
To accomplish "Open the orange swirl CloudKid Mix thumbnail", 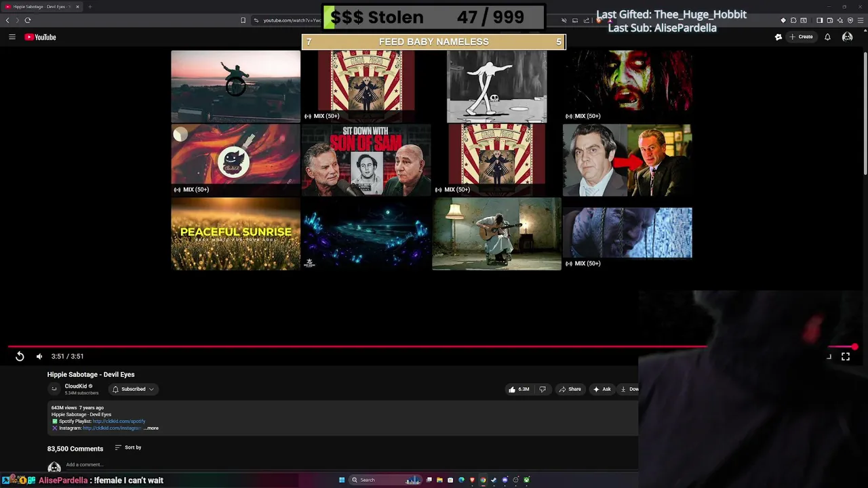I will [x=235, y=160].
